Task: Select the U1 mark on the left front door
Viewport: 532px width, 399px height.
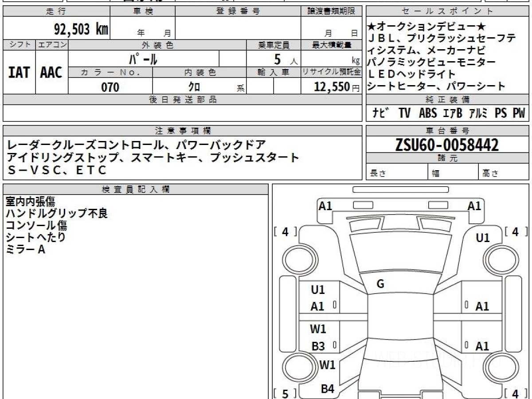Action: [318, 290]
